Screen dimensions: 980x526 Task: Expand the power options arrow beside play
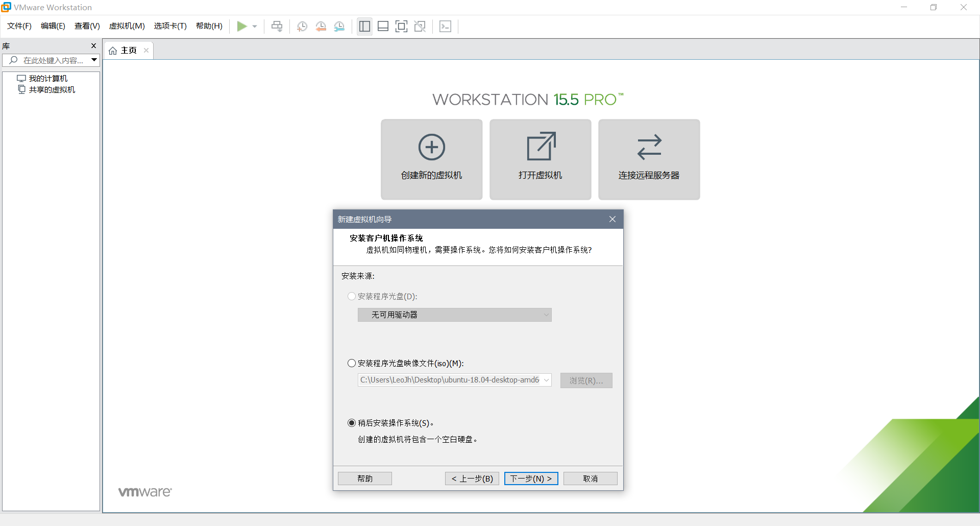coord(255,27)
